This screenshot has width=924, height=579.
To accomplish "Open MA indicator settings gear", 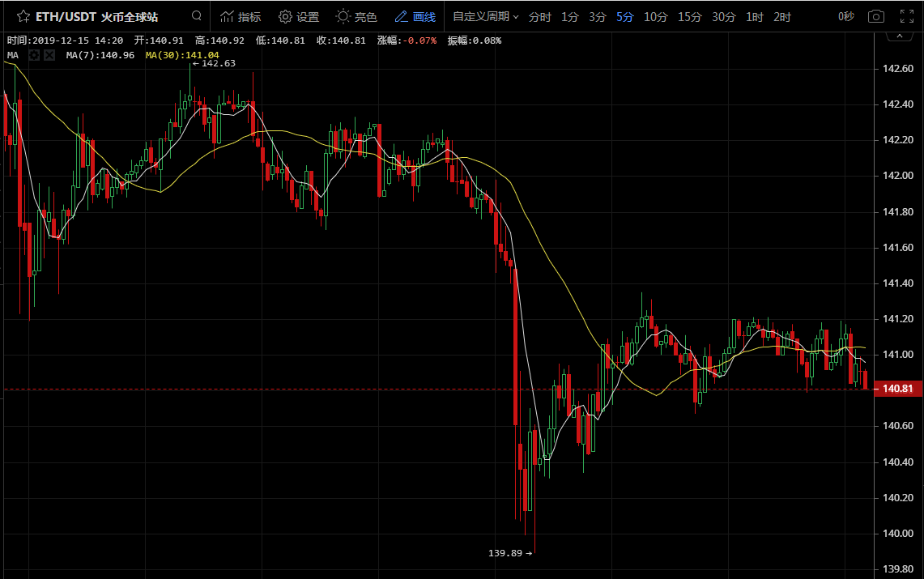I will click(x=34, y=55).
